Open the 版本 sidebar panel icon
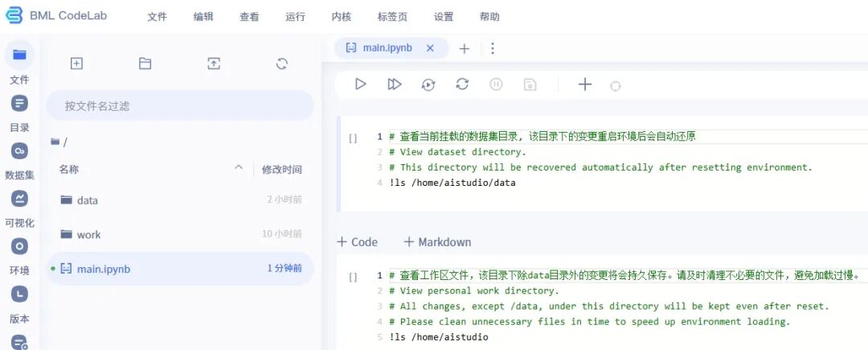 19,294
